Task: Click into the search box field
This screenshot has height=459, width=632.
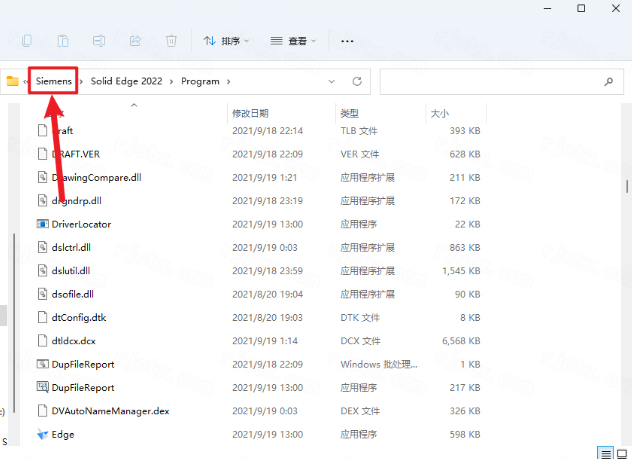Action: [x=500, y=81]
